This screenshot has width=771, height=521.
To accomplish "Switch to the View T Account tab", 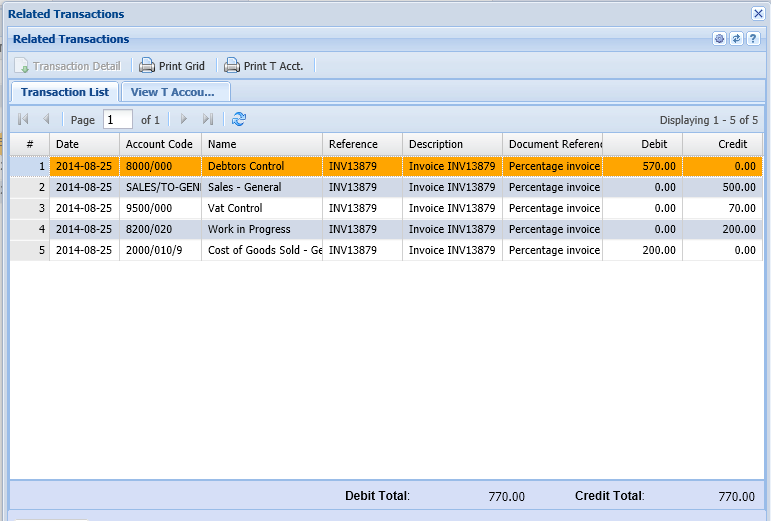I will pyautogui.click(x=174, y=92).
